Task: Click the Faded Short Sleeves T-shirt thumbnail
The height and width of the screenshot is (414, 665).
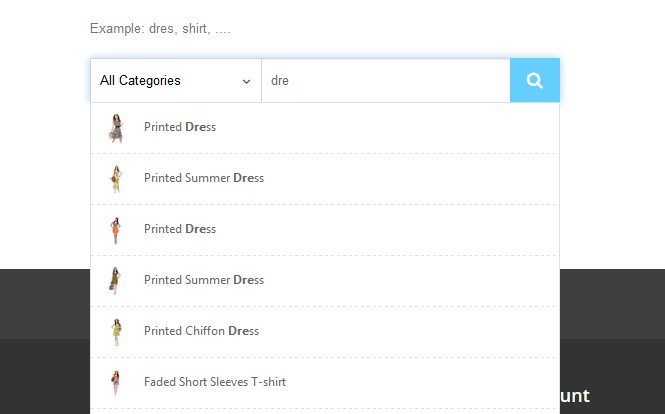Action: pos(117,383)
